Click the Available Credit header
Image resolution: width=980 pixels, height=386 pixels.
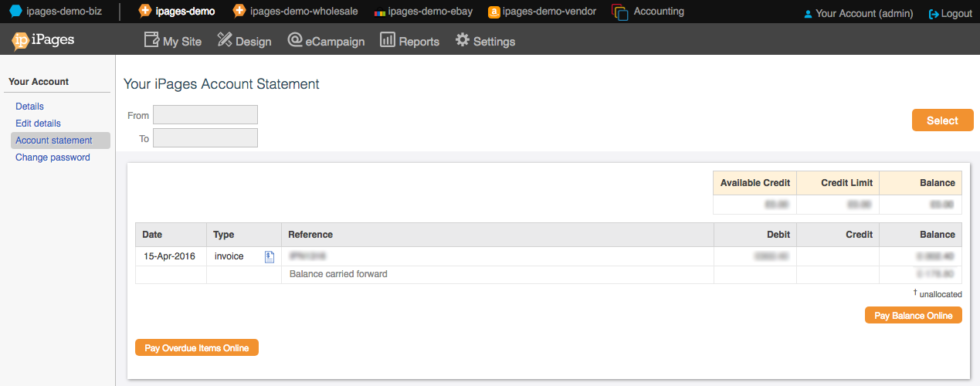tap(755, 183)
